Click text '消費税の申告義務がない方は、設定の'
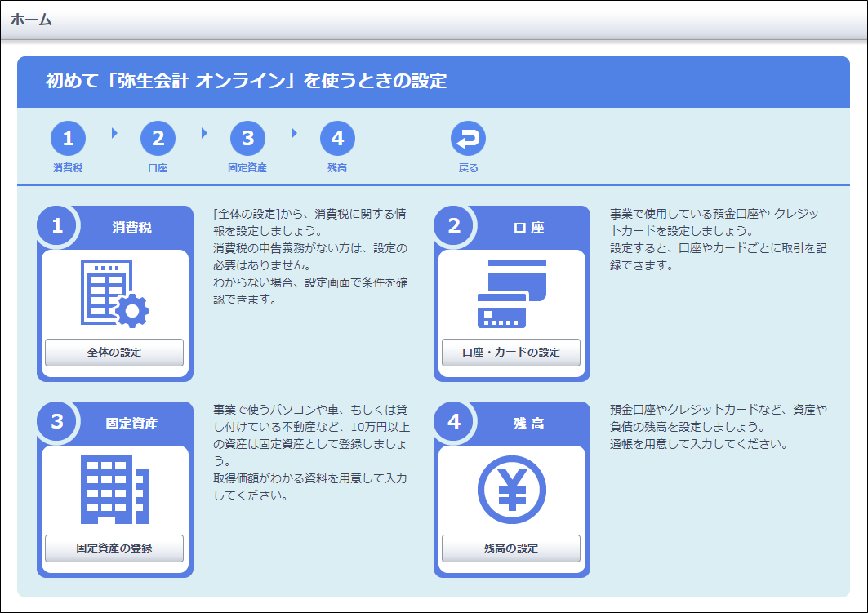The image size is (868, 613). point(310,248)
